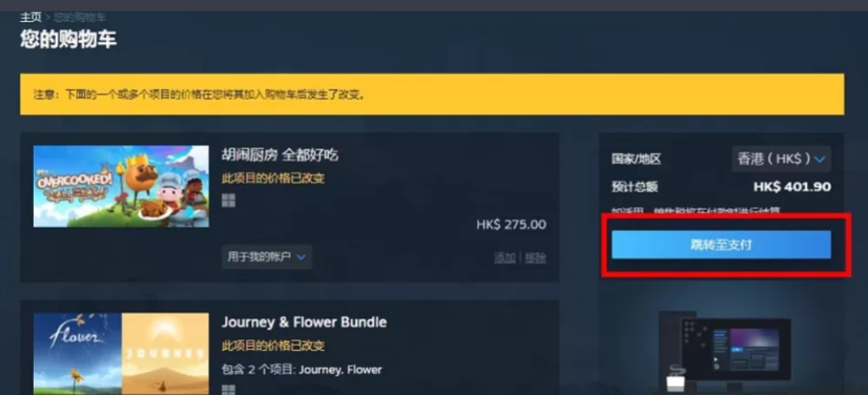The height and width of the screenshot is (395, 868).
Task: Click the Windows platform icon under 胡闹厨房
Action: pos(229,200)
